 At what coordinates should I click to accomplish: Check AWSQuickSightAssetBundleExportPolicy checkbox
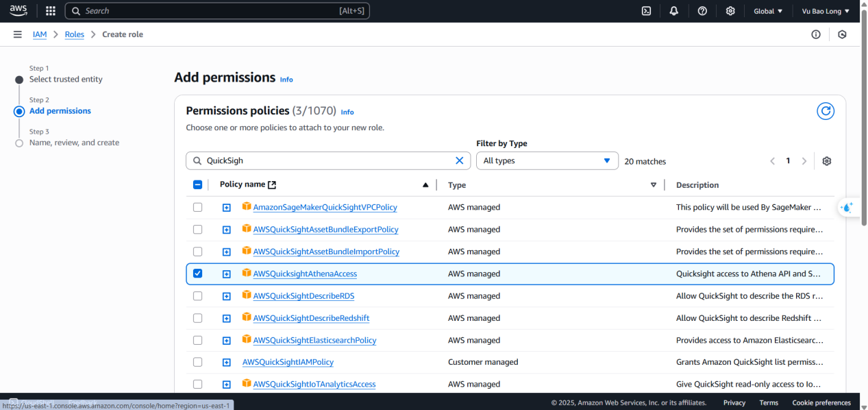(x=198, y=229)
